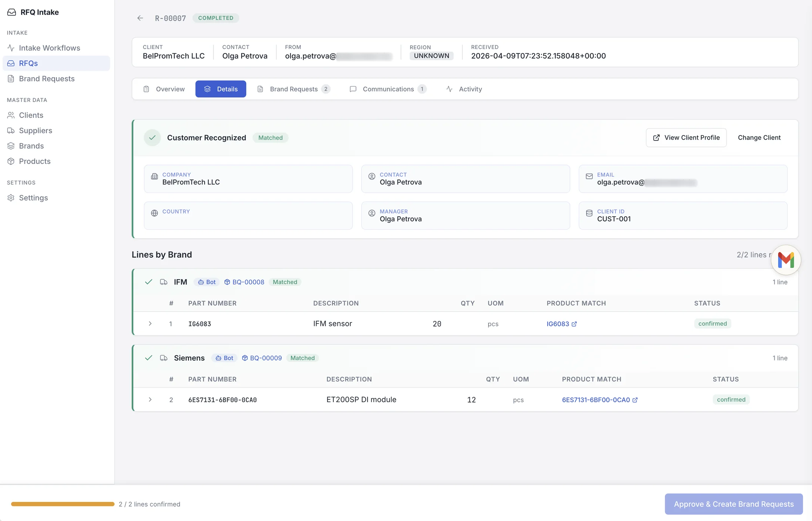The height and width of the screenshot is (521, 812).
Task: Open the Communications tab
Action: (388, 89)
